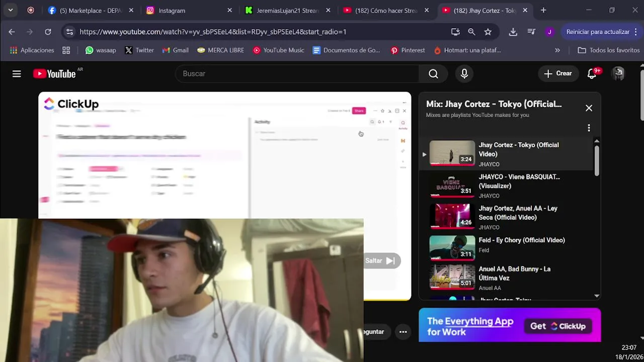
Task: Install app icon in address bar
Action: 455,32
